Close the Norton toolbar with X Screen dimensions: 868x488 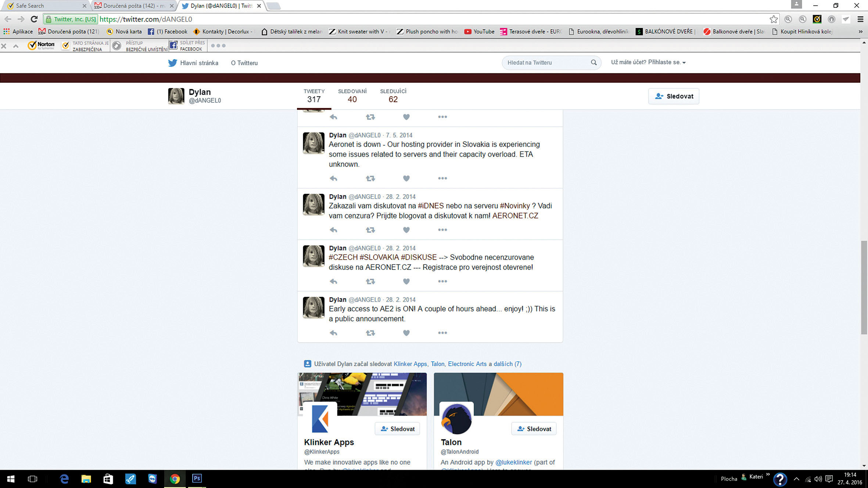[x=4, y=46]
